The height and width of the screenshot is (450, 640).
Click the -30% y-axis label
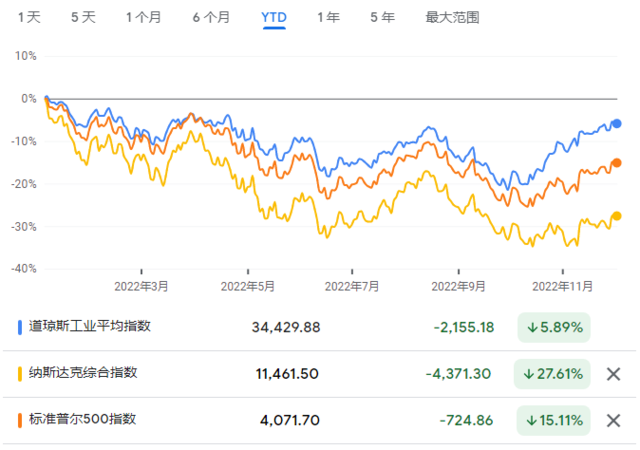(x=24, y=226)
